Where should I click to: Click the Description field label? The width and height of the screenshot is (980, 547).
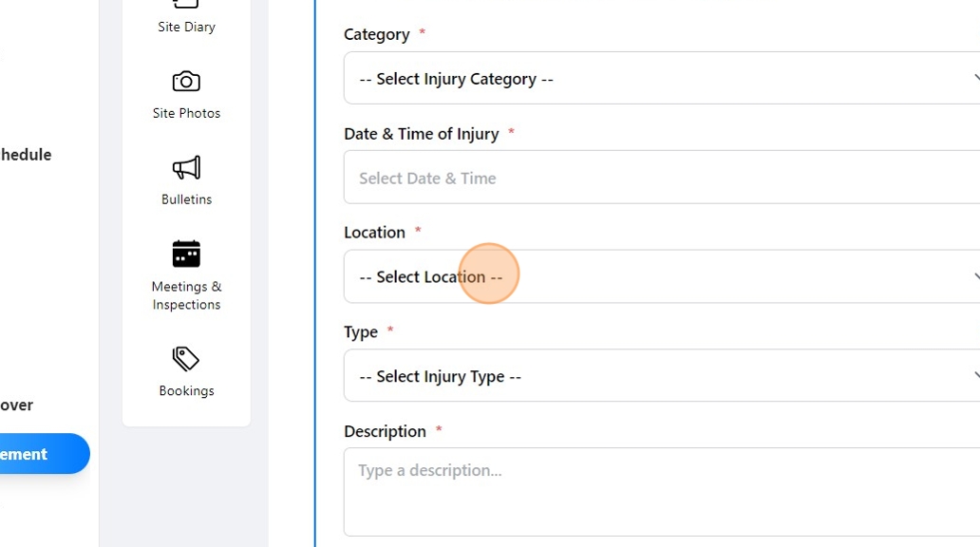coord(385,431)
